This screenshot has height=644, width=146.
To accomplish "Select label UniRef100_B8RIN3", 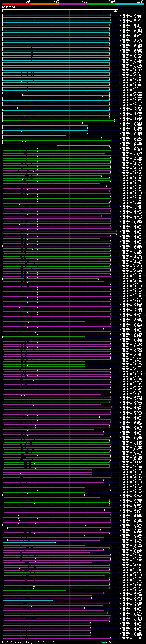I will pyautogui.click(x=131, y=125).
